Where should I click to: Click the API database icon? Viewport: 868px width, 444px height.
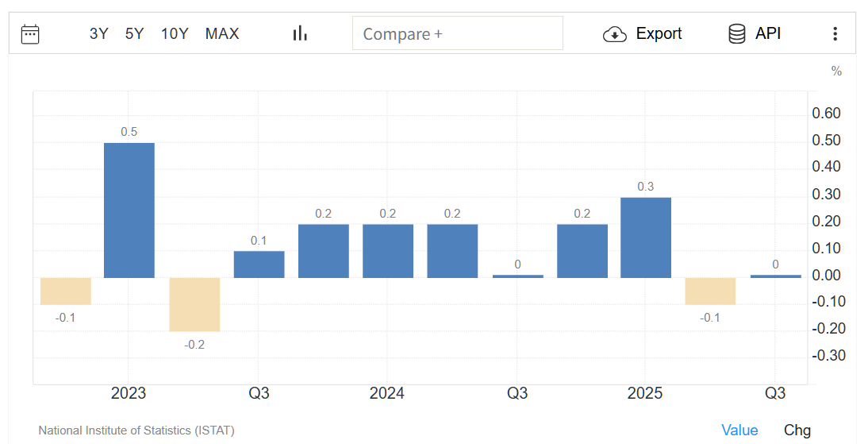pos(737,33)
